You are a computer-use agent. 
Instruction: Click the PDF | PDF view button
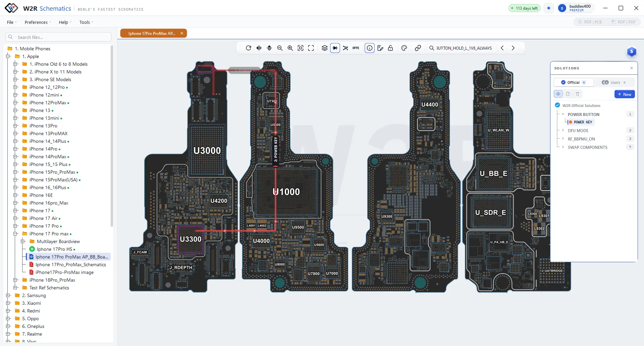624,22
